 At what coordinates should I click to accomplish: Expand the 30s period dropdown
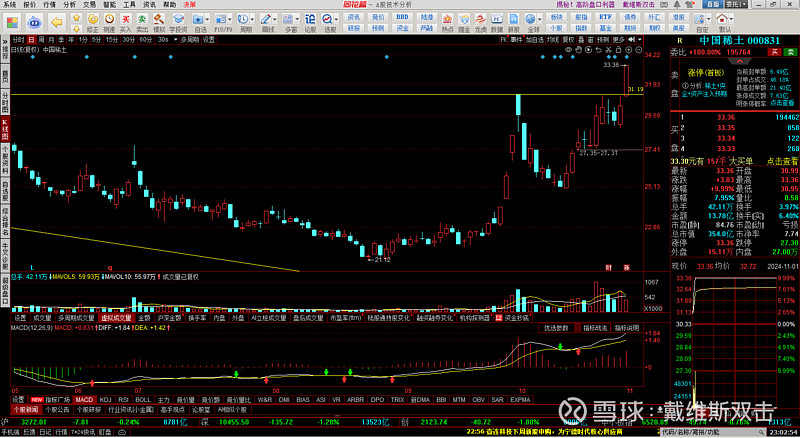tap(176, 39)
